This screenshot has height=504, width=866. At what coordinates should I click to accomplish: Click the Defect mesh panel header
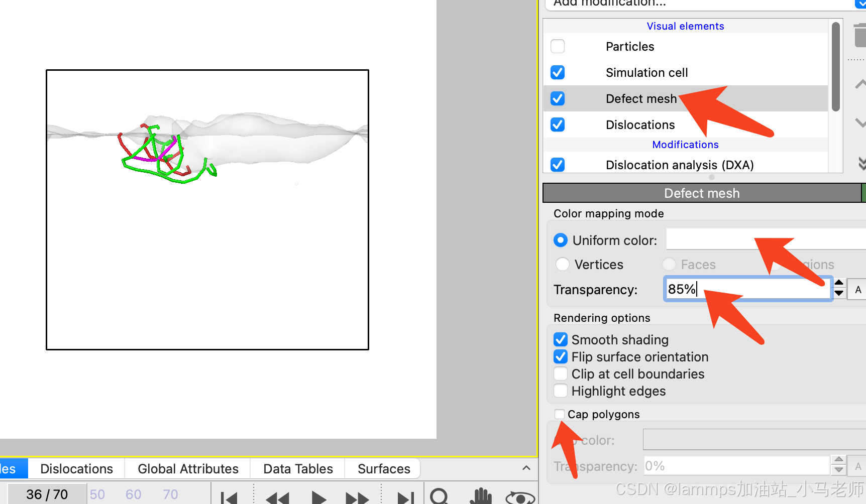702,193
